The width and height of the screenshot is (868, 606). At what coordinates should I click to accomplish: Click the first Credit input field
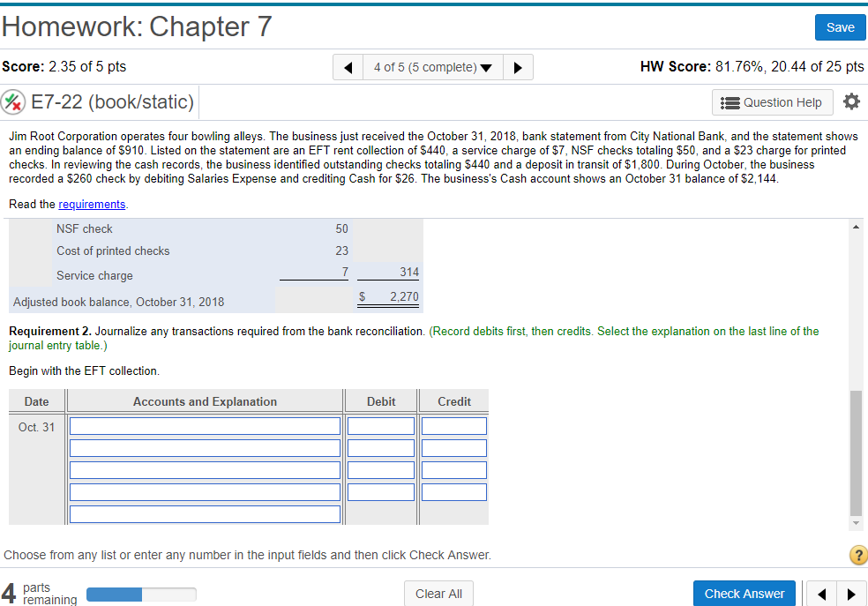(453, 425)
